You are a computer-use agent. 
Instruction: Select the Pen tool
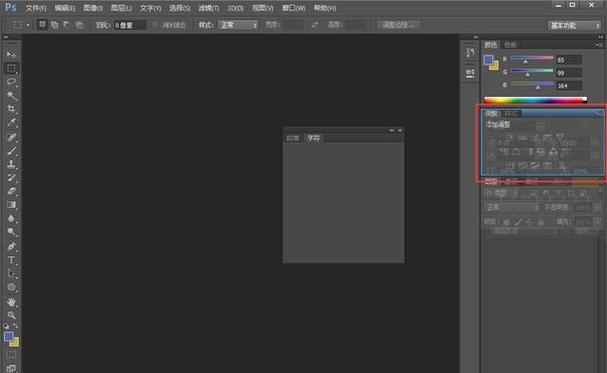coord(11,246)
